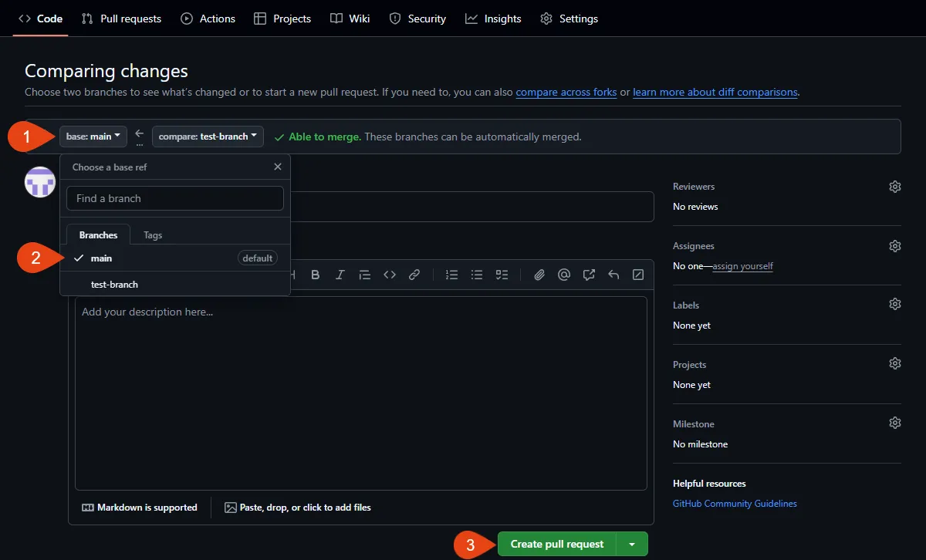The image size is (926, 560).
Task: Apply italic formatting to the description
Action: click(x=340, y=274)
